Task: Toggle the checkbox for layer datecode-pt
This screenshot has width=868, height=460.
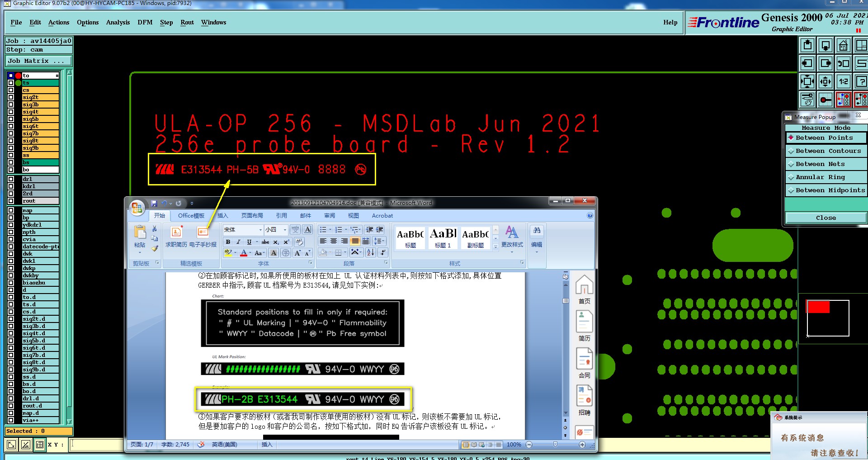Action: pos(11,247)
